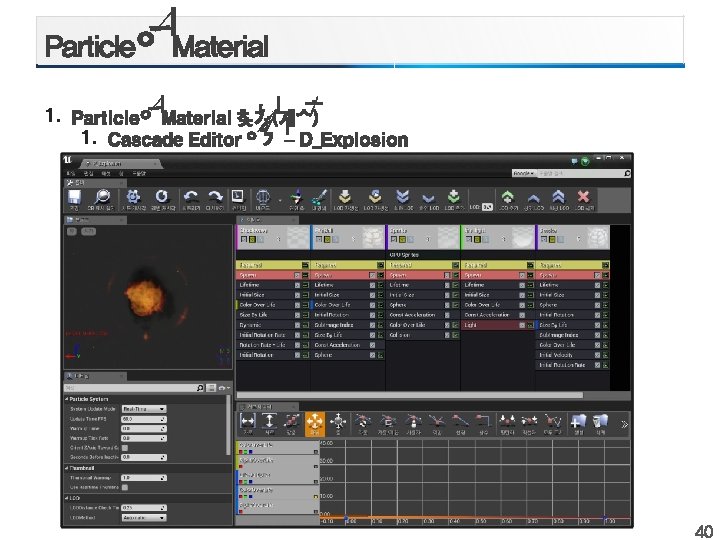Open LOD Method Automatic dropdown
The height and width of the screenshot is (540, 720).
click(x=144, y=518)
